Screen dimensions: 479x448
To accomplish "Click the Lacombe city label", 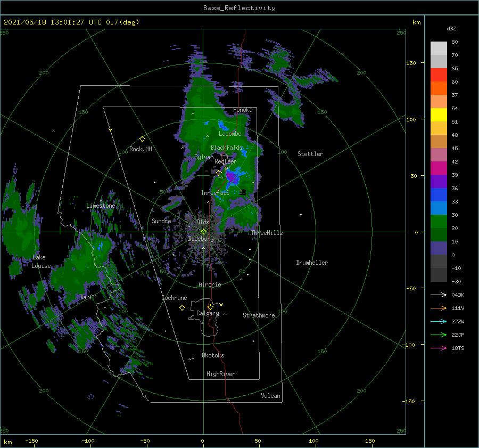I will [230, 134].
